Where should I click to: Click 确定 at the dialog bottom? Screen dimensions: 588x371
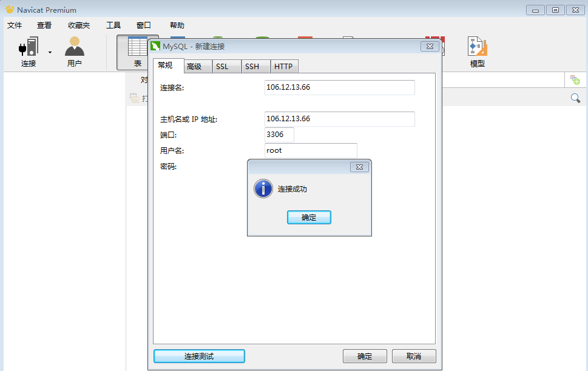tap(365, 356)
